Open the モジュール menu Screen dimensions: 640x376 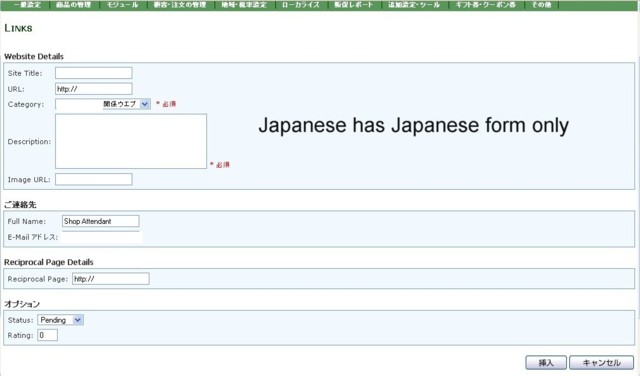click(x=122, y=5)
